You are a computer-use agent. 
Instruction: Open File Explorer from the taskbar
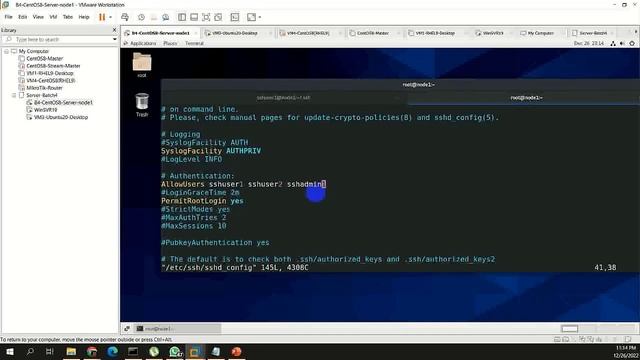(71, 351)
